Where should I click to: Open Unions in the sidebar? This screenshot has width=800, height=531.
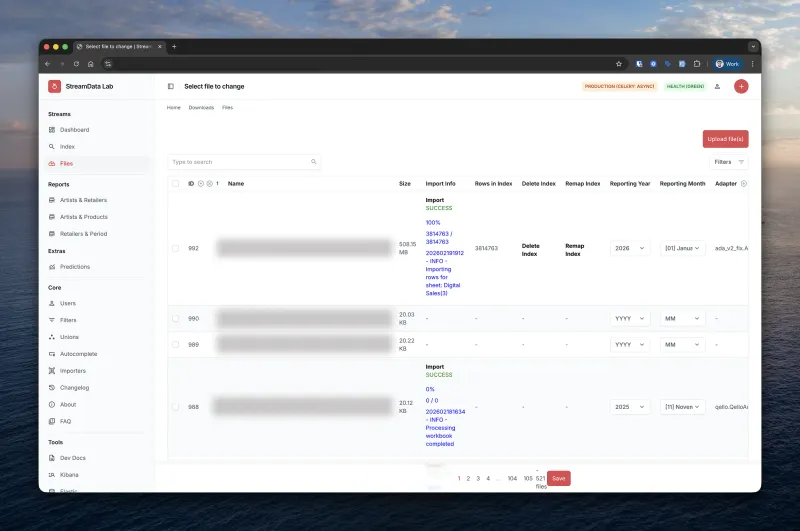click(69, 337)
